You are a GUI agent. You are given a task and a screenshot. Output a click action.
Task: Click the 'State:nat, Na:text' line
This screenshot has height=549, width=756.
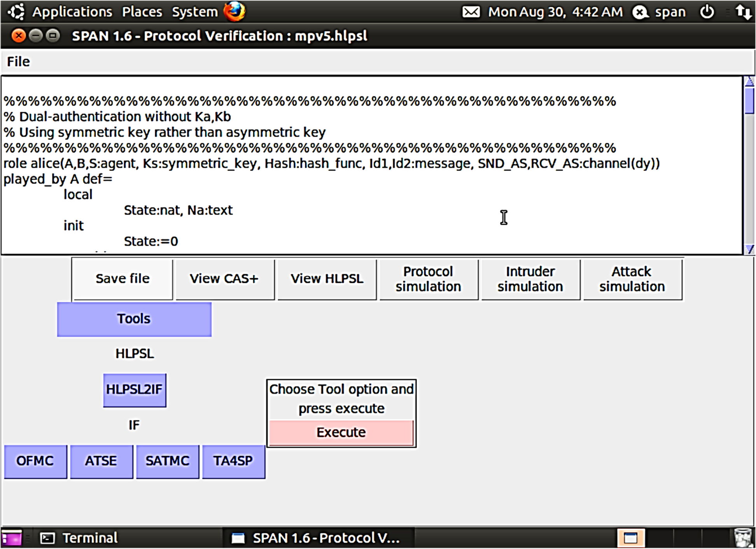(178, 210)
